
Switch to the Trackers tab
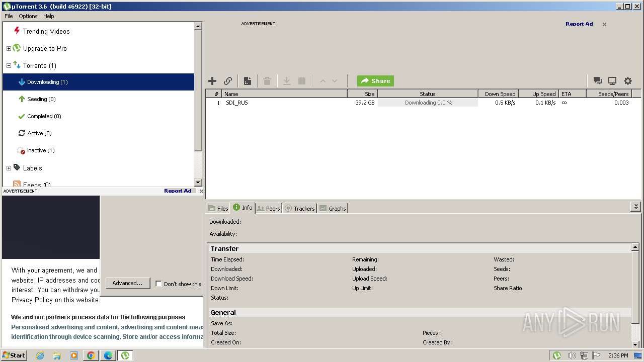(x=300, y=208)
